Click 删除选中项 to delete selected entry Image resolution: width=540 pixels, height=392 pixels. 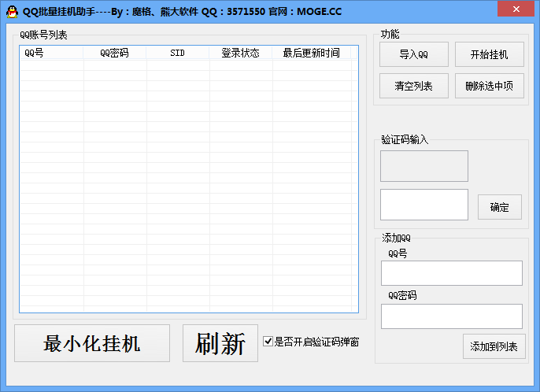click(489, 86)
